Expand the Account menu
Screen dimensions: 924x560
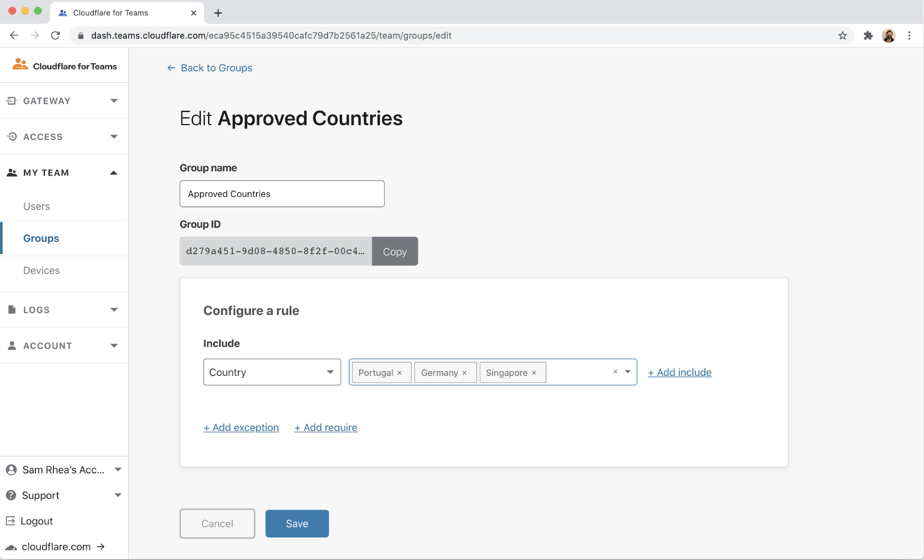[x=114, y=345]
